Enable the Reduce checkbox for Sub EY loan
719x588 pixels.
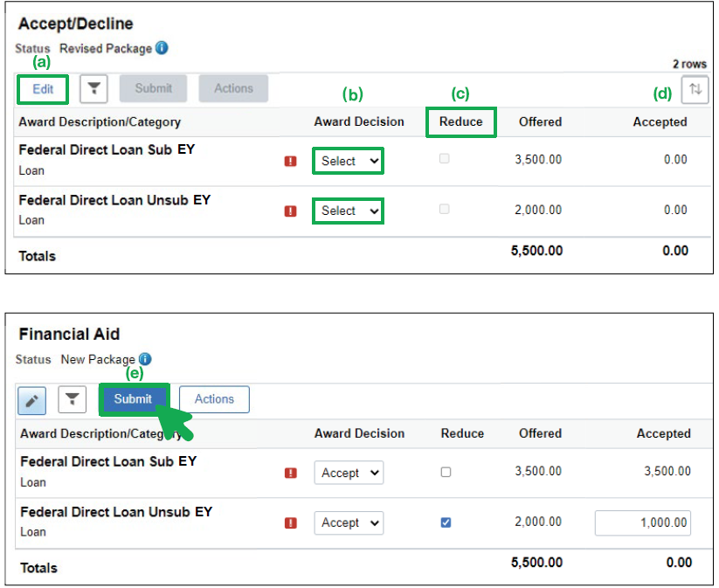(445, 472)
